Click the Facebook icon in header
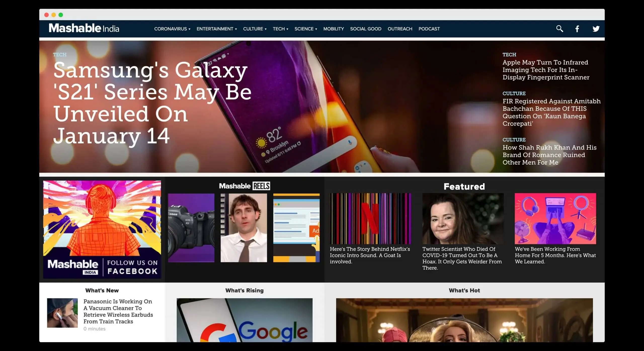Image resolution: width=644 pixels, height=351 pixels. click(x=577, y=29)
